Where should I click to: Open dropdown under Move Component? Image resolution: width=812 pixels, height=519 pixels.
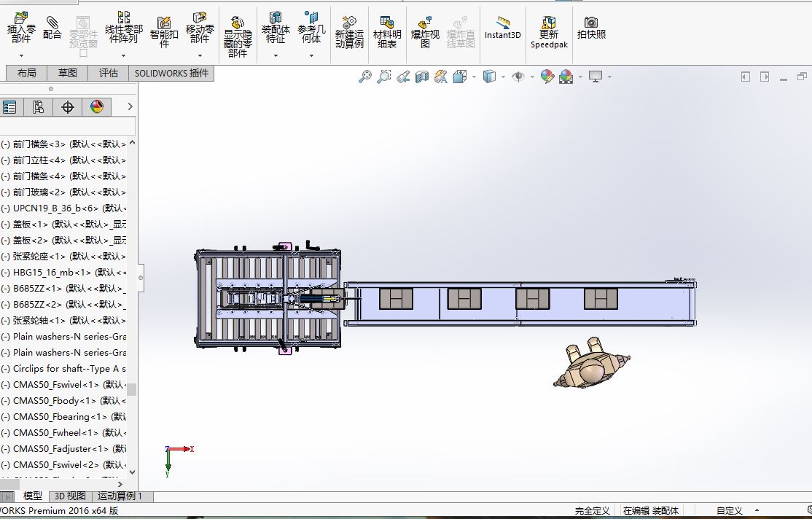point(200,55)
